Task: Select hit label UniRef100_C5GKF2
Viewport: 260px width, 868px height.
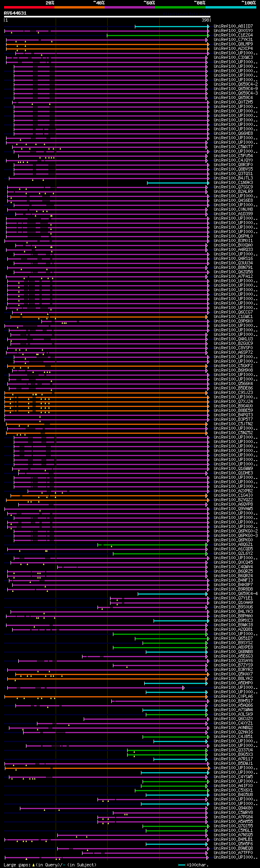Action: [x=233, y=366]
